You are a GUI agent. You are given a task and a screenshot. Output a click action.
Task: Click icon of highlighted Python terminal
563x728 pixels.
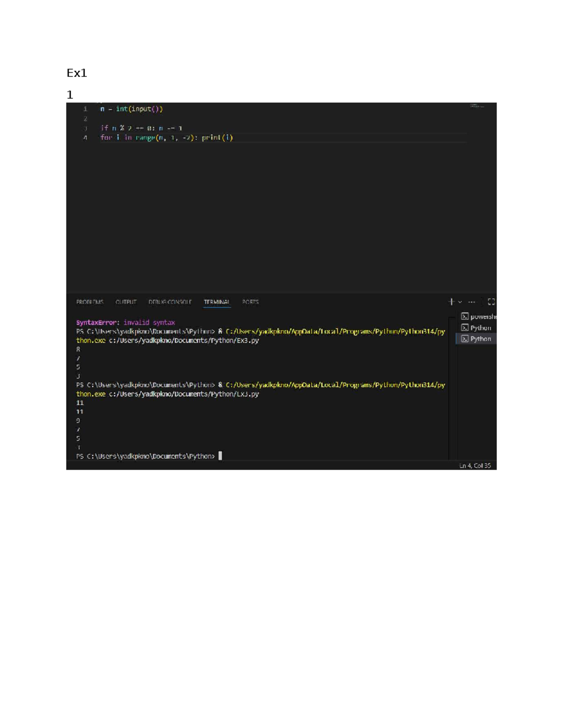pos(465,338)
